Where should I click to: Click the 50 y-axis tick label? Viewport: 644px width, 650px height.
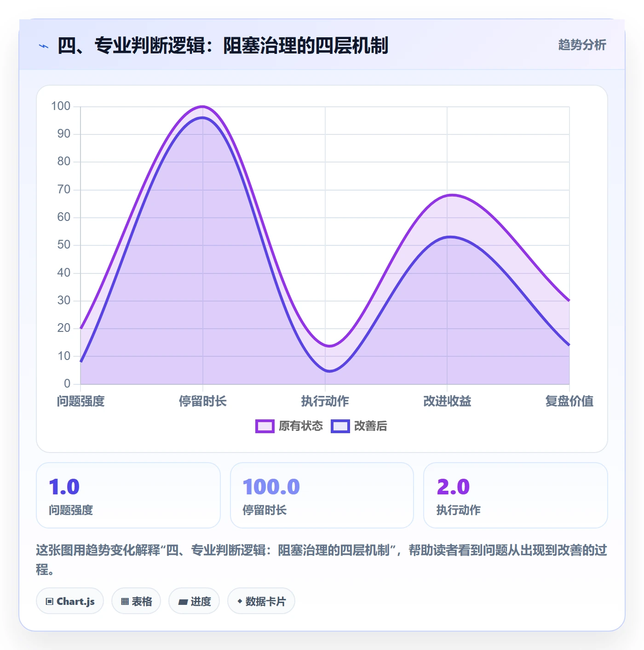(64, 245)
